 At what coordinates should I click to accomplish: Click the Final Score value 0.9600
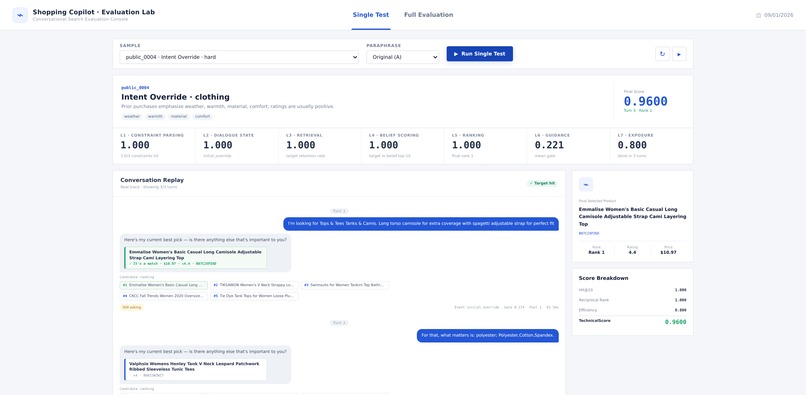pyautogui.click(x=646, y=102)
